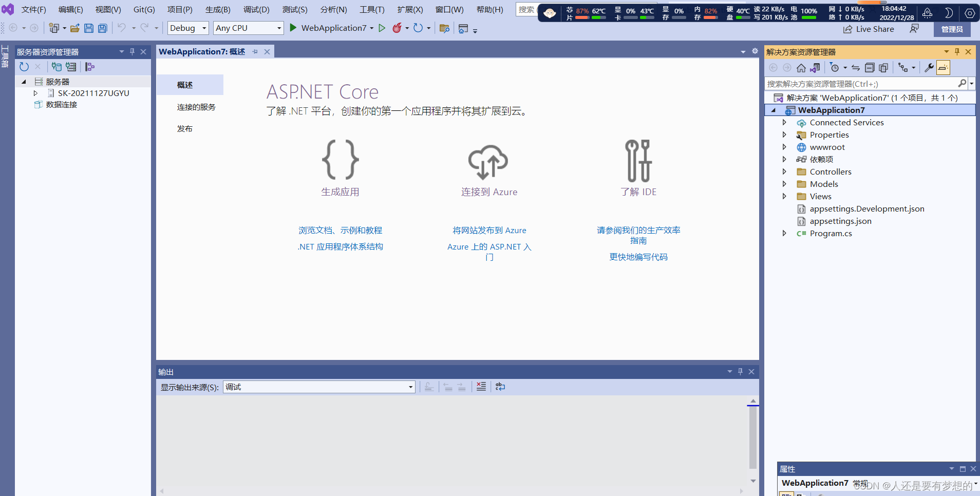This screenshot has height=496, width=980.
Task: Click the New Project toolbar icon
Action: 54,28
